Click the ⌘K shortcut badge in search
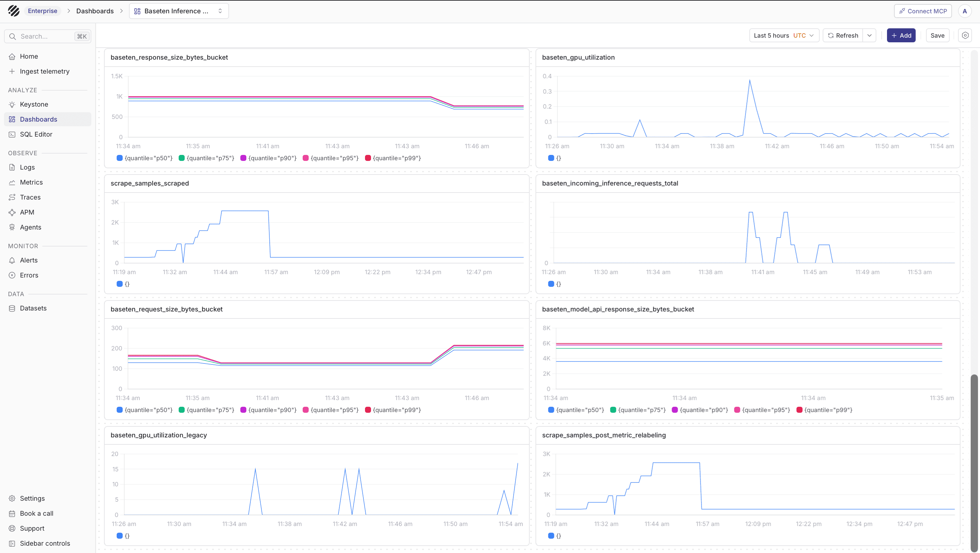 pyautogui.click(x=82, y=36)
